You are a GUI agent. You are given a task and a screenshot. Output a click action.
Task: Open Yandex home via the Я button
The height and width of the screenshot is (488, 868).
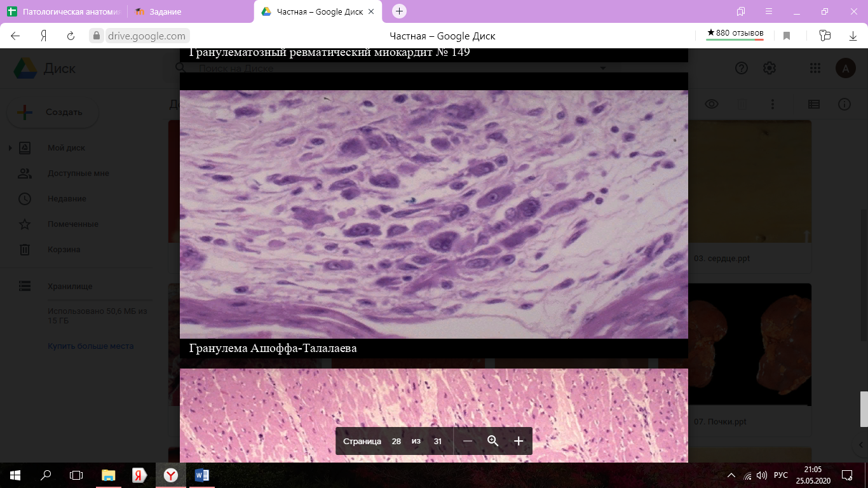pos(44,36)
